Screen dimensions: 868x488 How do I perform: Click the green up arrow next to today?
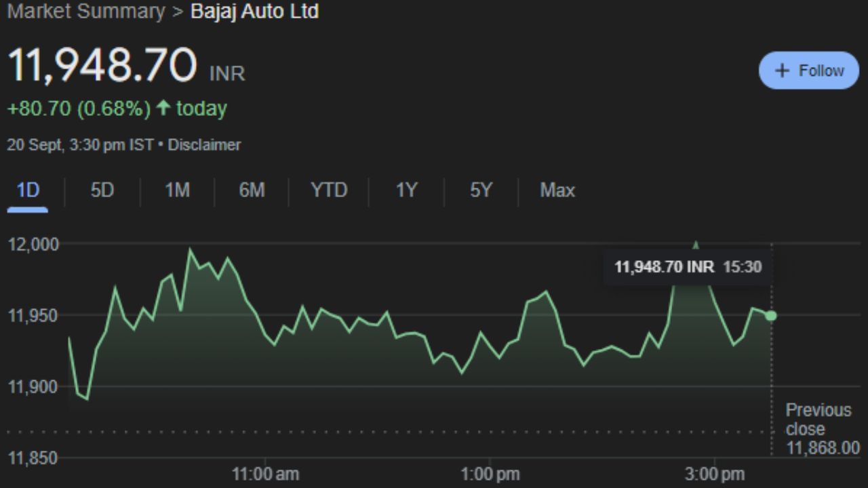tap(163, 108)
